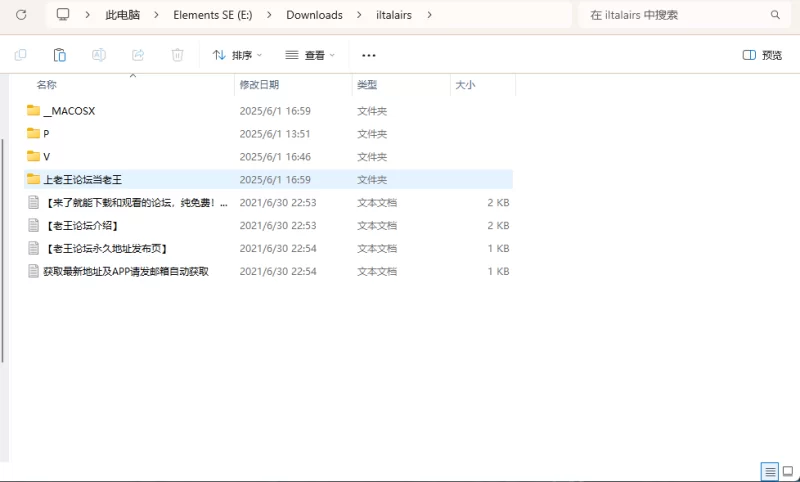Screen dimensions: 800x482
Task: Open the 排序 sort dropdown
Action: click(x=237, y=55)
